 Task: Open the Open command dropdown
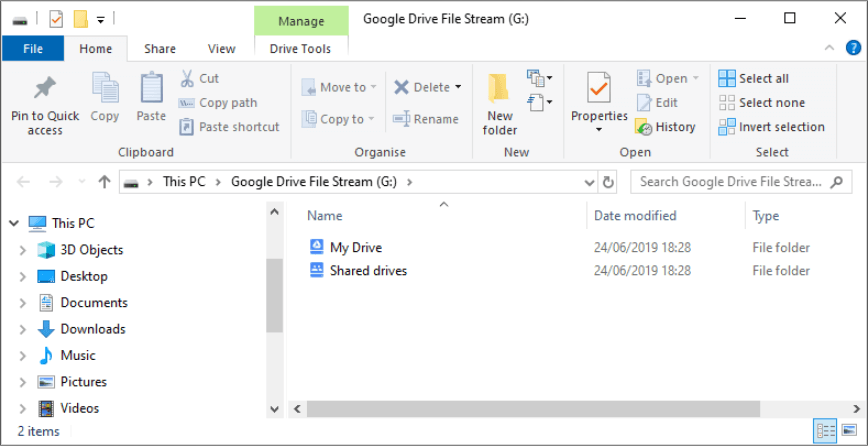(696, 79)
